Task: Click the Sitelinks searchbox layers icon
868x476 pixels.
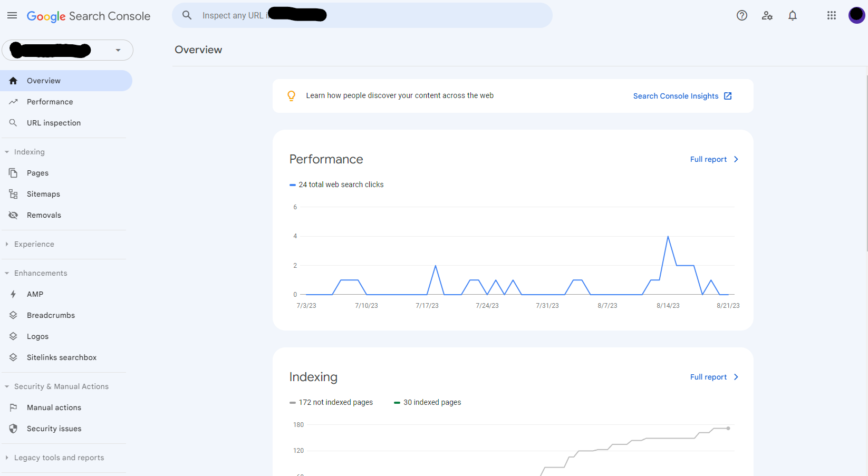Action: point(13,357)
